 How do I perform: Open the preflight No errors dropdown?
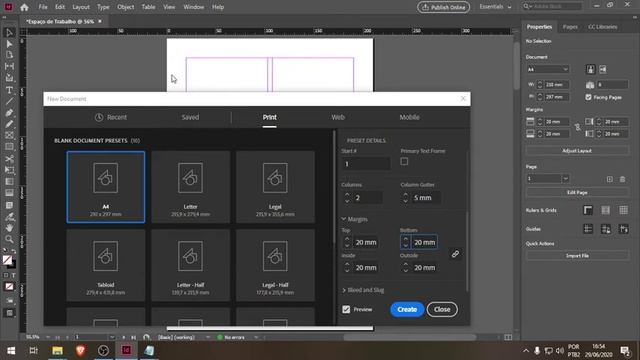[256, 337]
